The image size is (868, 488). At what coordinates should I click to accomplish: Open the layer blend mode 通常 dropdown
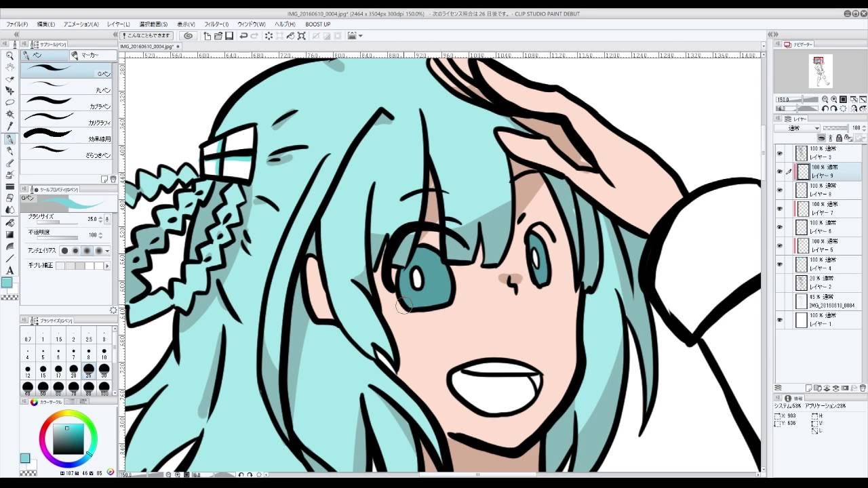coord(798,128)
